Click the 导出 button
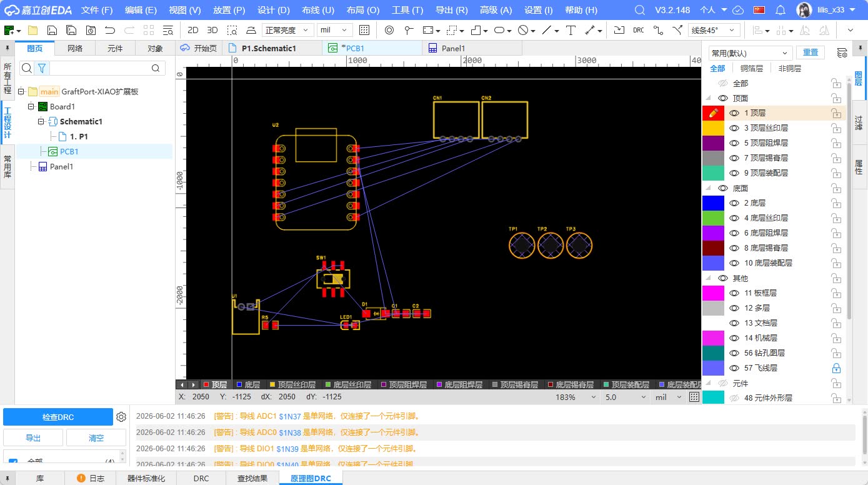 pyautogui.click(x=33, y=437)
